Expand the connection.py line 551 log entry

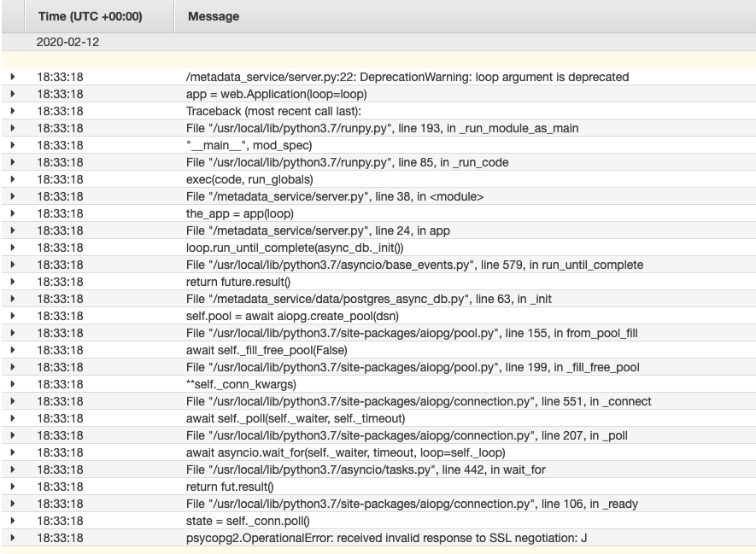(11, 401)
